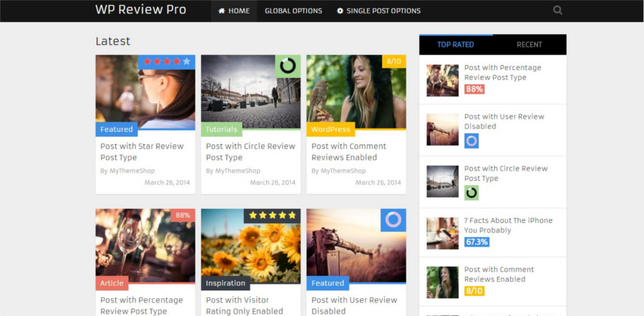Viewport: 644px width, 316px height.
Task: Open the Home menu item
Action: (x=234, y=11)
